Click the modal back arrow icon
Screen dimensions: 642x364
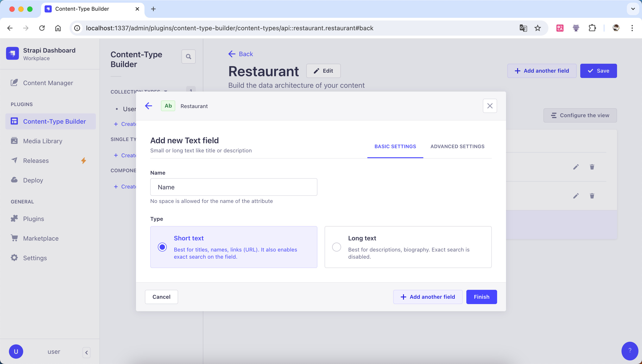148,106
